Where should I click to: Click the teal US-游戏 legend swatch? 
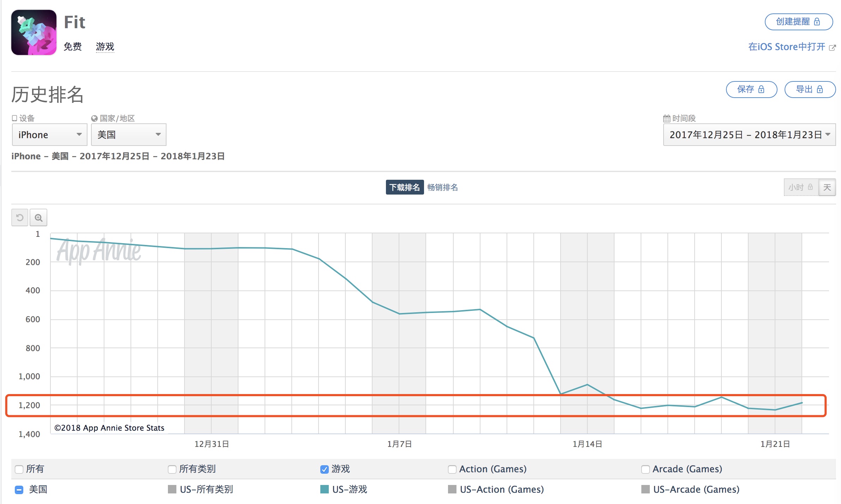point(324,489)
